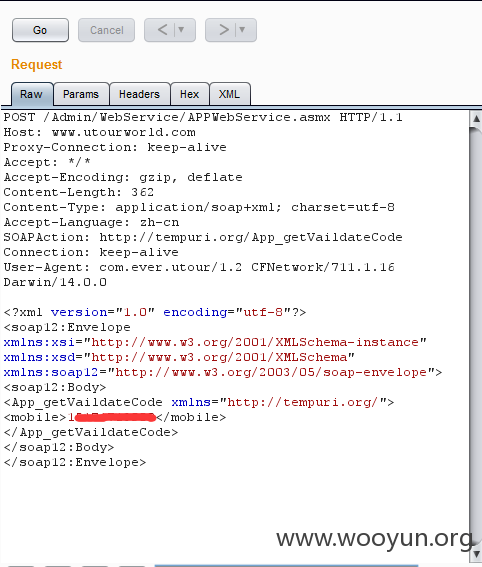The image size is (482, 567).
Task: Click the <soap12:Envelope opening tag
Action: 67,327
